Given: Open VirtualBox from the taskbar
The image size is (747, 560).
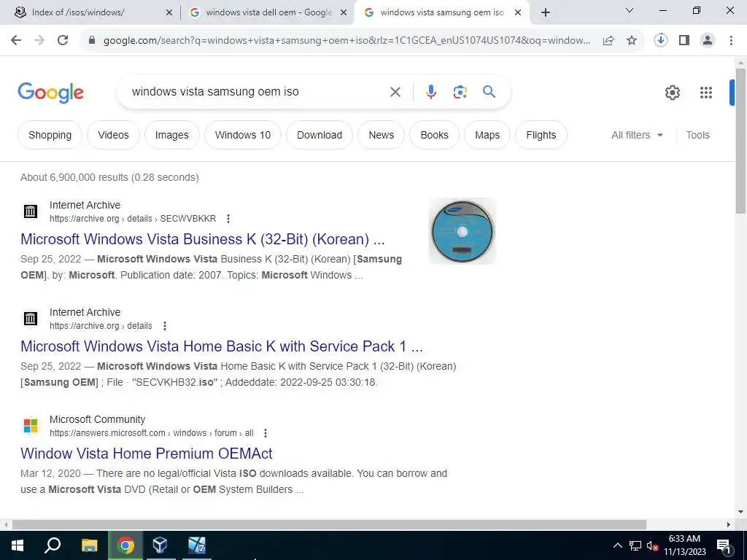Looking at the screenshot, I should pyautogui.click(x=160, y=545).
